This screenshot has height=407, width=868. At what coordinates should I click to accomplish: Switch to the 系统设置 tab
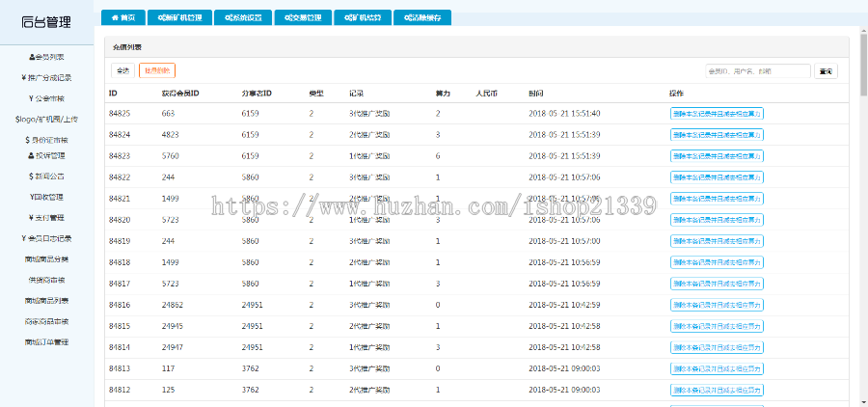243,17
